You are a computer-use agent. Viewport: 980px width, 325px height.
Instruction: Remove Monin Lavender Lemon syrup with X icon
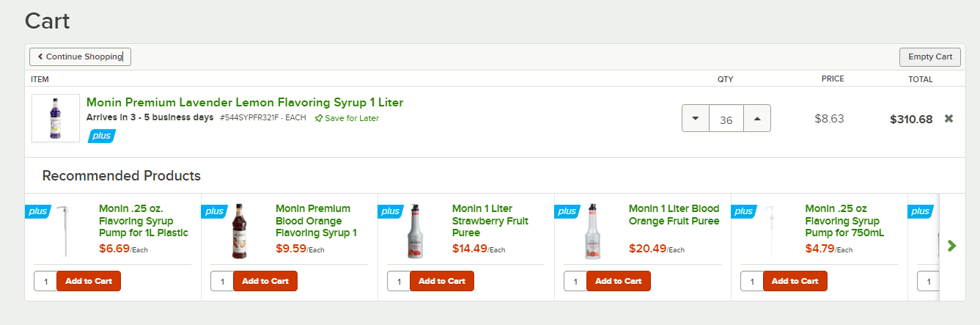[x=948, y=119]
